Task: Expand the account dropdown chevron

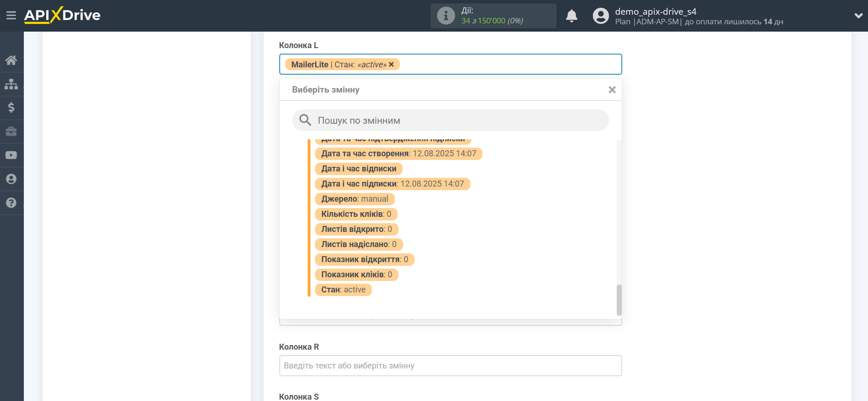Action: [858, 16]
